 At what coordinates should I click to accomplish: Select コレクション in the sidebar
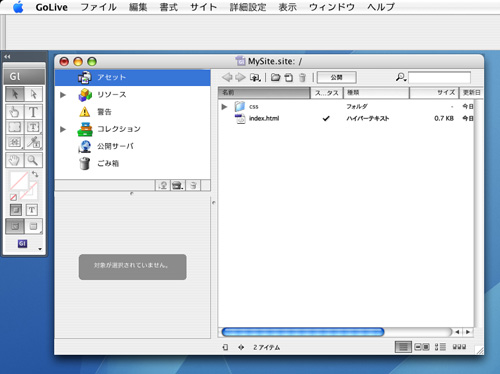tap(133, 129)
